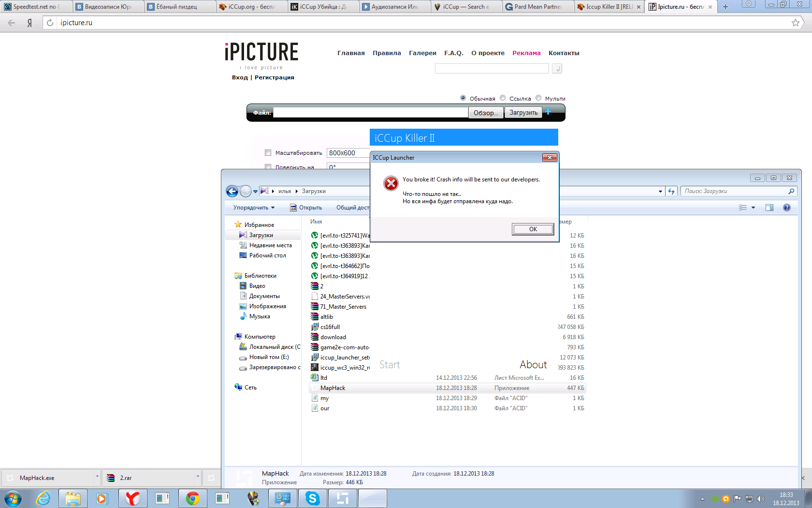This screenshot has width=812, height=508.
Task: Click About in iCCup Killer II window
Action: 533,365
